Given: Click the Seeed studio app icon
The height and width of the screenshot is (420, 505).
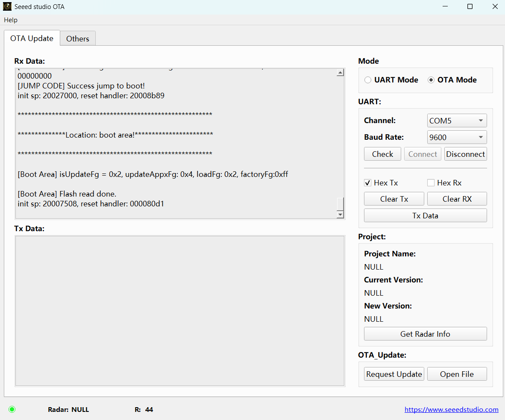Looking at the screenshot, I should point(7,7).
